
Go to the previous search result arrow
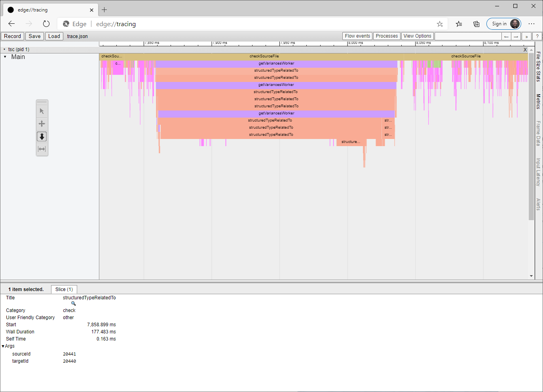point(507,36)
